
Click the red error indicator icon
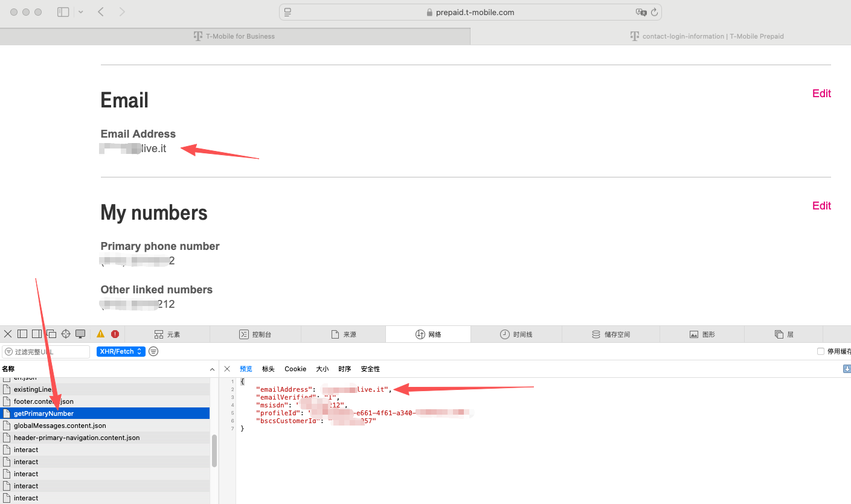115,334
